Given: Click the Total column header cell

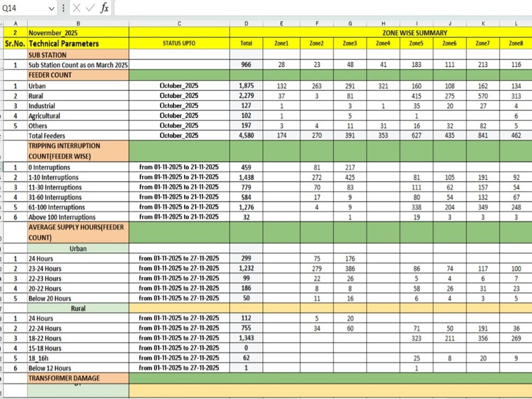Looking at the screenshot, I should [246, 44].
